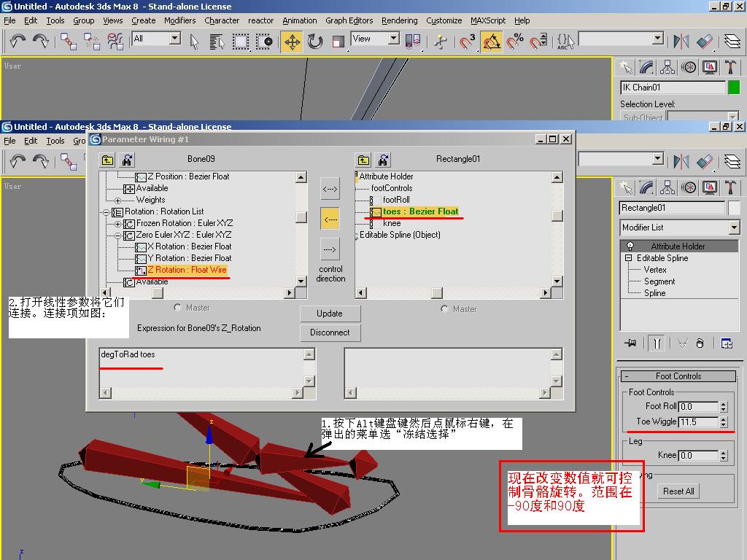
Task: Open Select by Name list icon
Action: [217, 42]
